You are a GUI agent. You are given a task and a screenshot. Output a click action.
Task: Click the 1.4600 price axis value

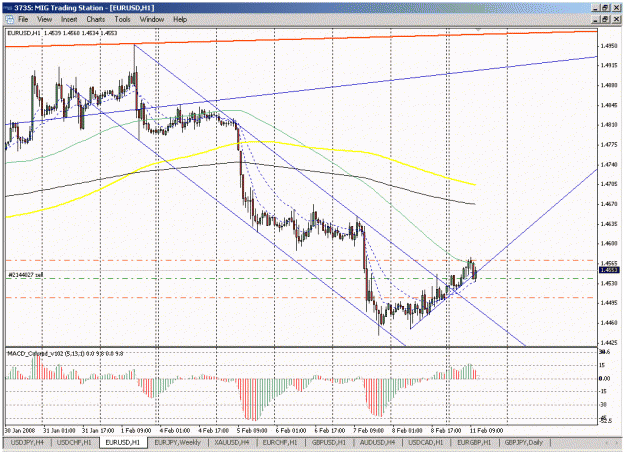point(609,244)
